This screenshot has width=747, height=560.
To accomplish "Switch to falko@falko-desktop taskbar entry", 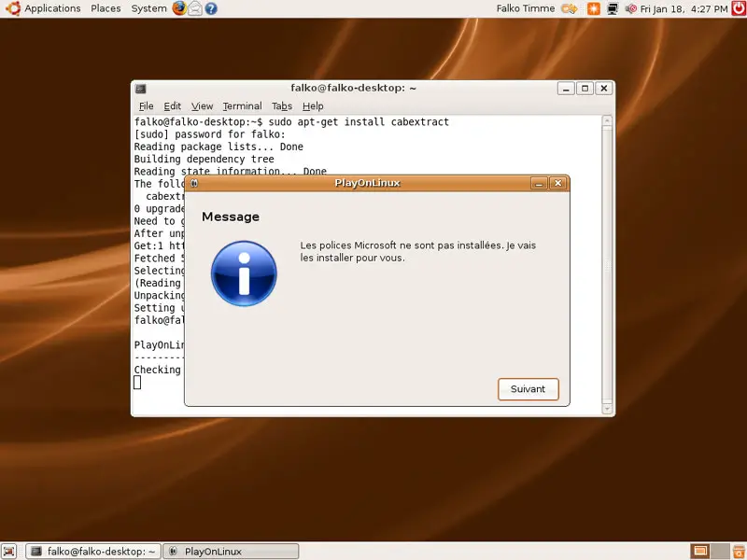I will (x=93, y=552).
